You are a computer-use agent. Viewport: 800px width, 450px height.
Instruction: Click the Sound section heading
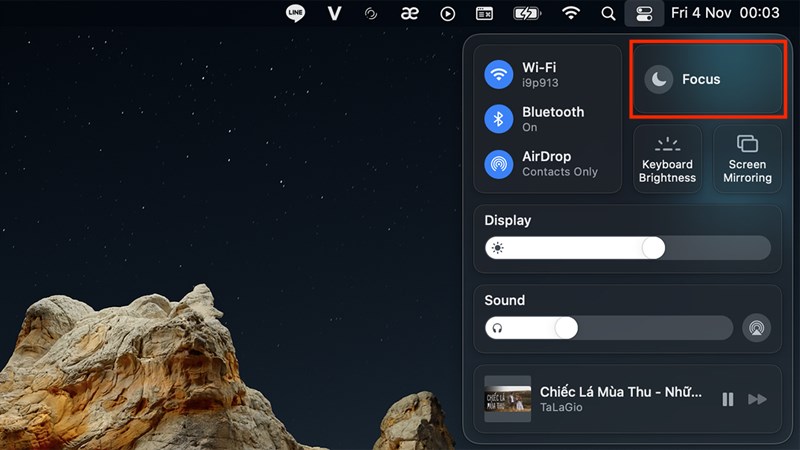pyautogui.click(x=505, y=300)
